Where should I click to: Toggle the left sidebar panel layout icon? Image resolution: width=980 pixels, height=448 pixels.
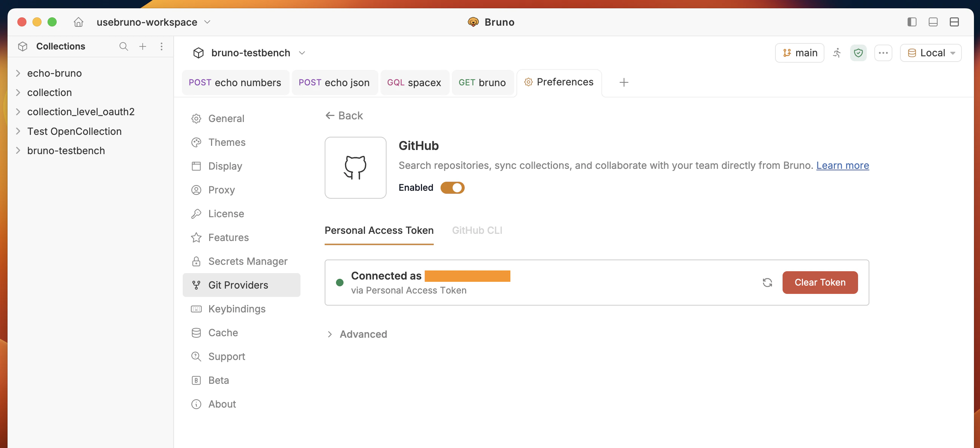(x=912, y=22)
